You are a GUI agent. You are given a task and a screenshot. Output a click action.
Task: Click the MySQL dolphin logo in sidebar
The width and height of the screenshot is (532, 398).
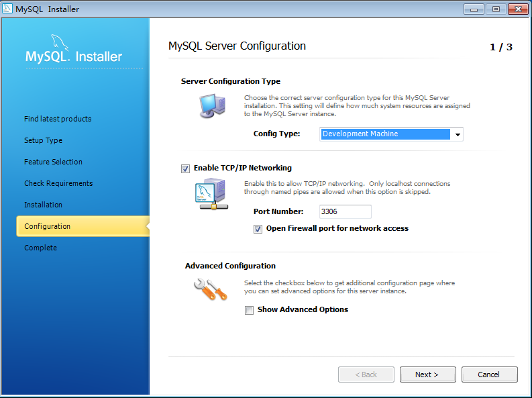(x=60, y=42)
